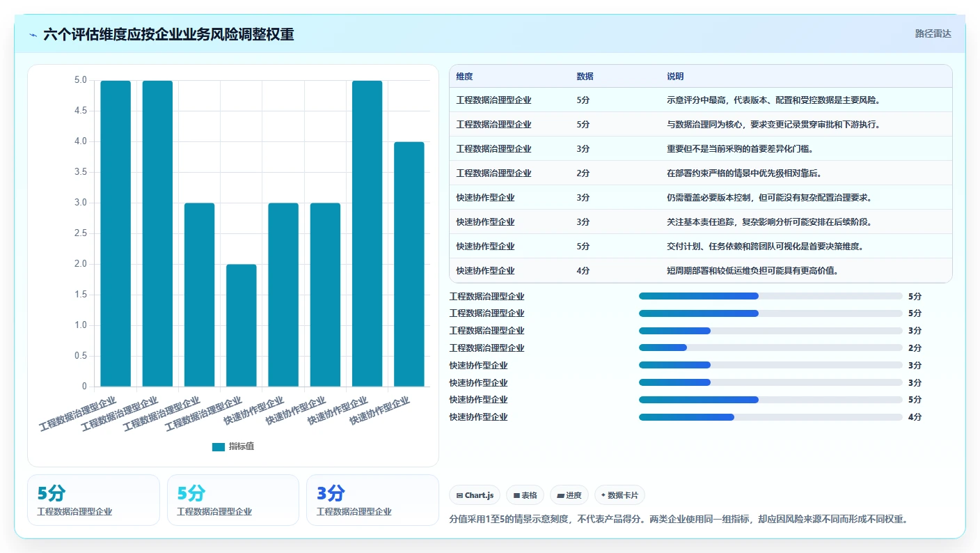Image resolution: width=980 pixels, height=553 pixels.
Task: Select the row 关注基本责任追踪，复杂影响分析可能安排在后续阶段
Action: [701, 222]
